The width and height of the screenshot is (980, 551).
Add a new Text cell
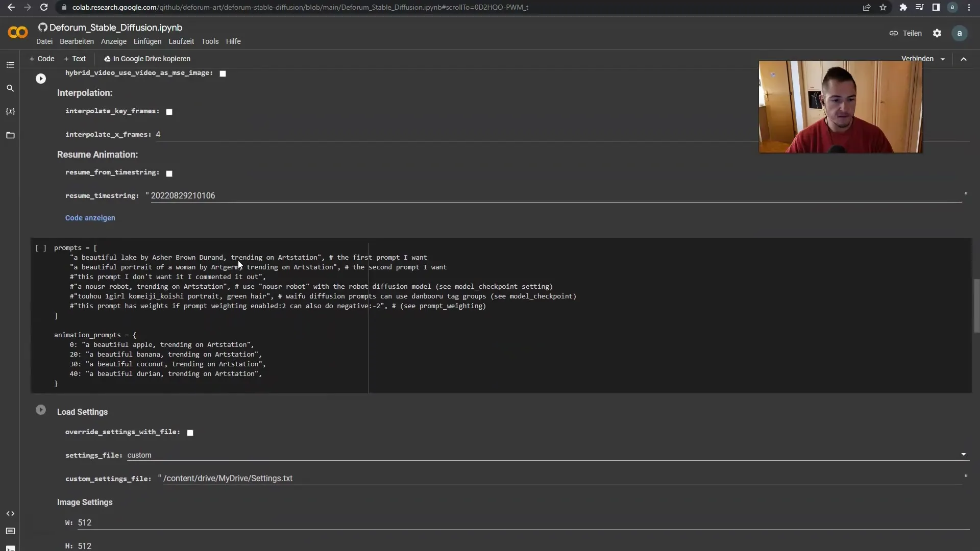[x=75, y=59]
